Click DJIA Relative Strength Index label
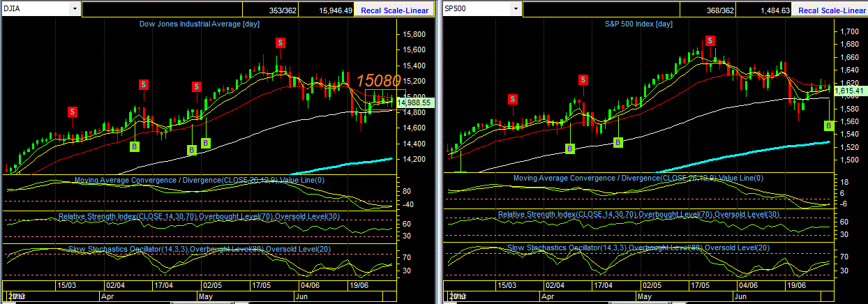The width and height of the screenshot is (868, 304). tap(200, 217)
